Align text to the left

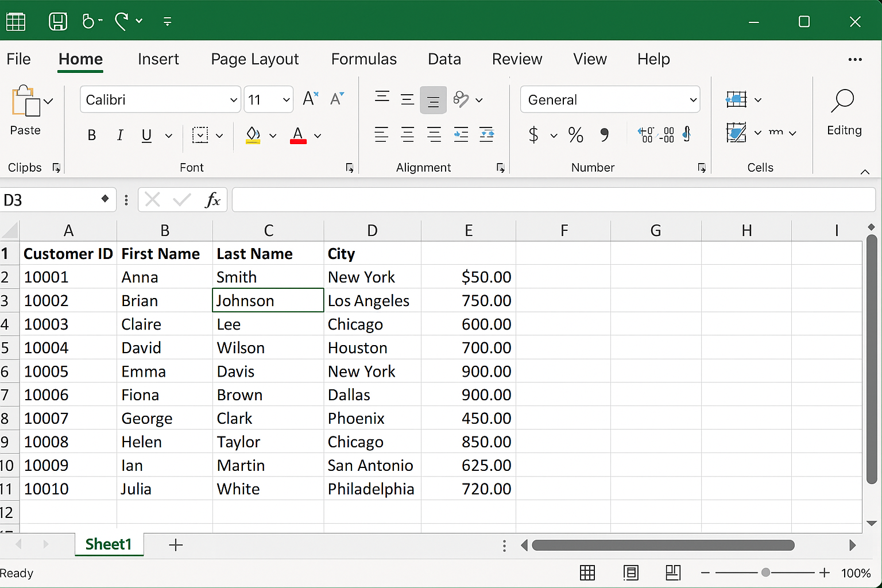coord(381,134)
